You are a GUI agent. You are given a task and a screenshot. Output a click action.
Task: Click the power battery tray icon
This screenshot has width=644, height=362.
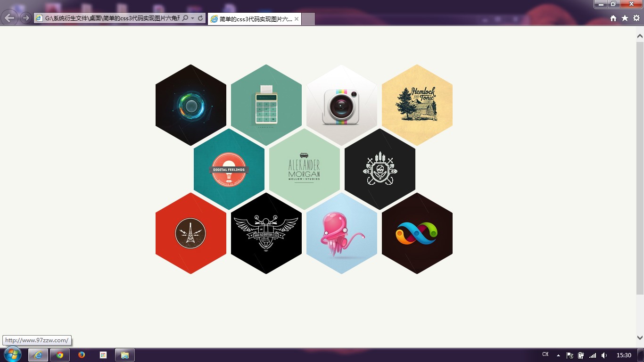pyautogui.click(x=581, y=355)
